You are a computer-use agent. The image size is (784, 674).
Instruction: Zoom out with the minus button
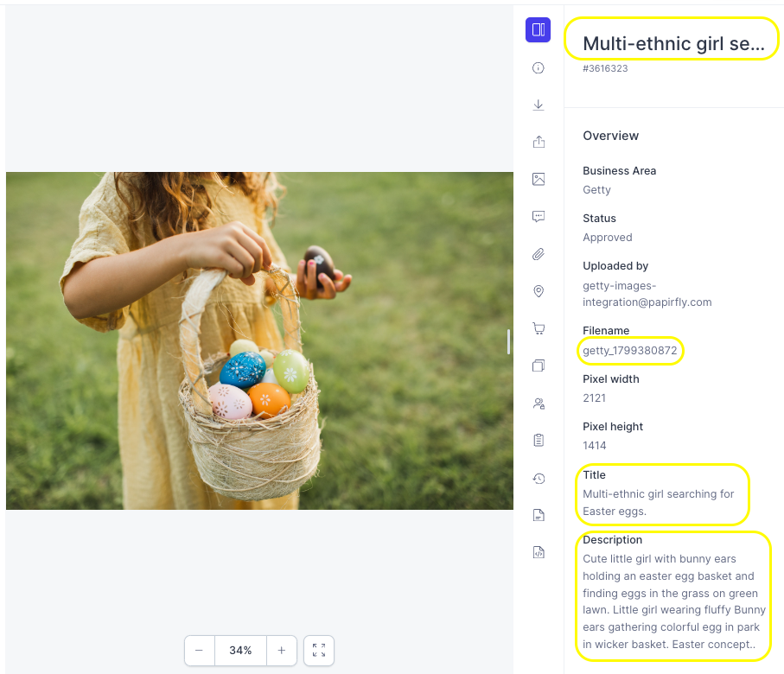(x=199, y=651)
